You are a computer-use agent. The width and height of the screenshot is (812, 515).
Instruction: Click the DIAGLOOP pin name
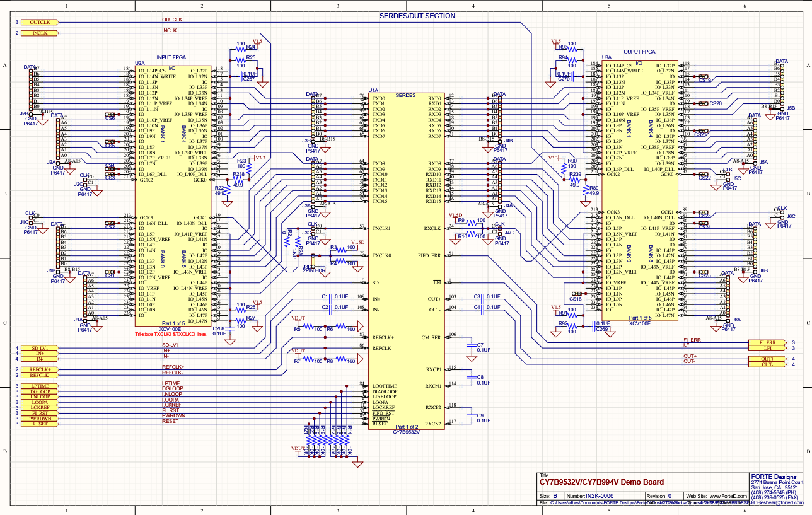click(x=385, y=391)
